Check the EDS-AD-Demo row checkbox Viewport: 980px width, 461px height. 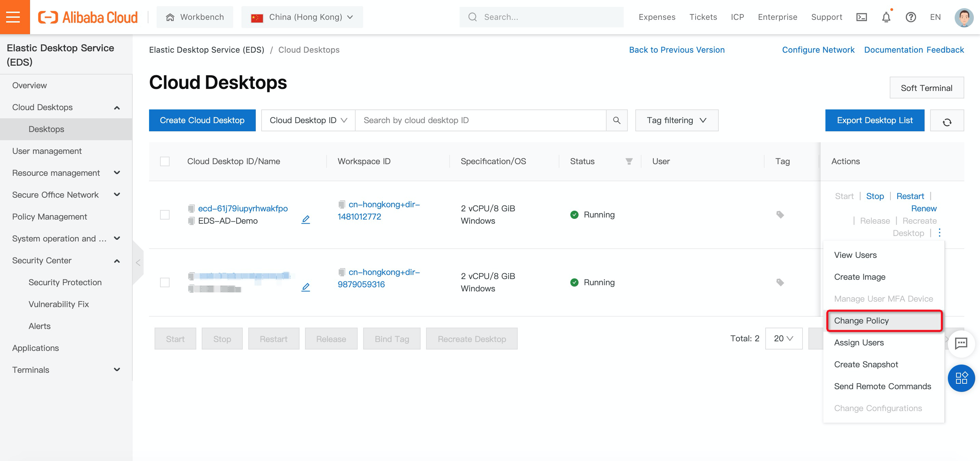(x=165, y=214)
